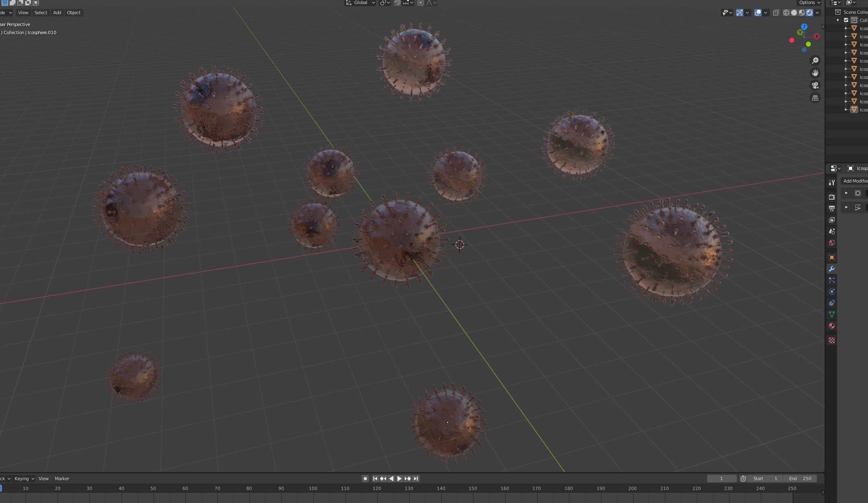Click the Scene Collection icon in outliner
The image size is (868, 503).
[838, 12]
